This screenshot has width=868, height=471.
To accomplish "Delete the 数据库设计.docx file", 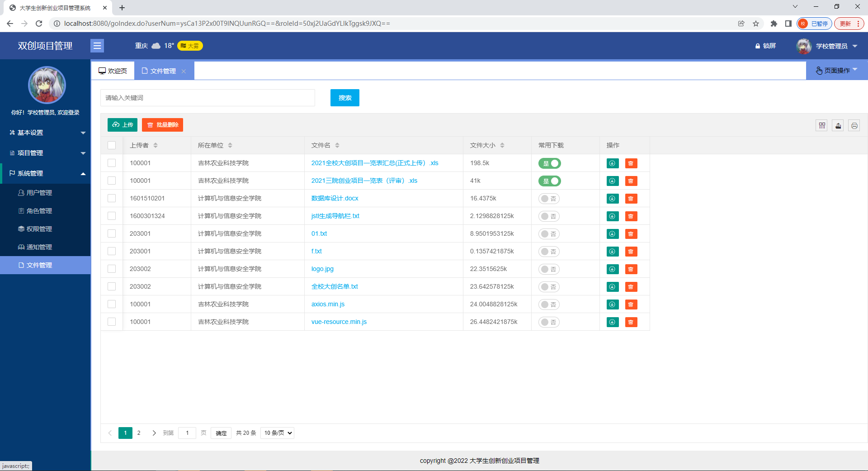I will (631, 199).
